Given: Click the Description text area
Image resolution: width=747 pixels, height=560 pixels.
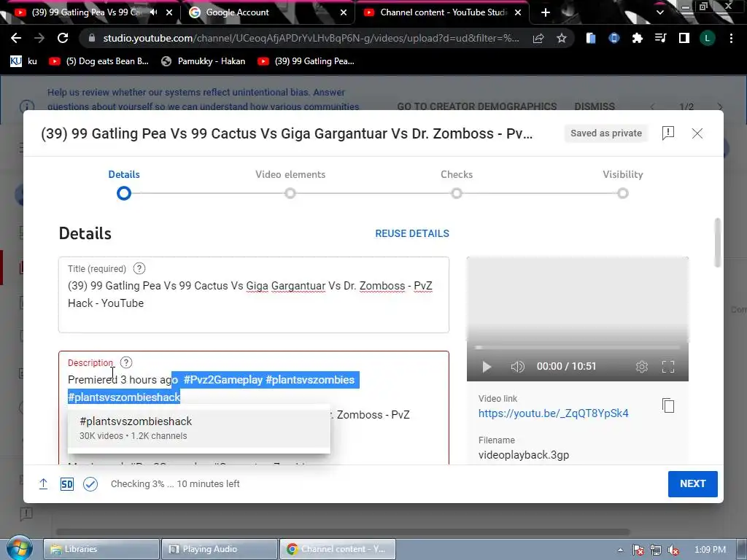Looking at the screenshot, I should click(x=253, y=408).
